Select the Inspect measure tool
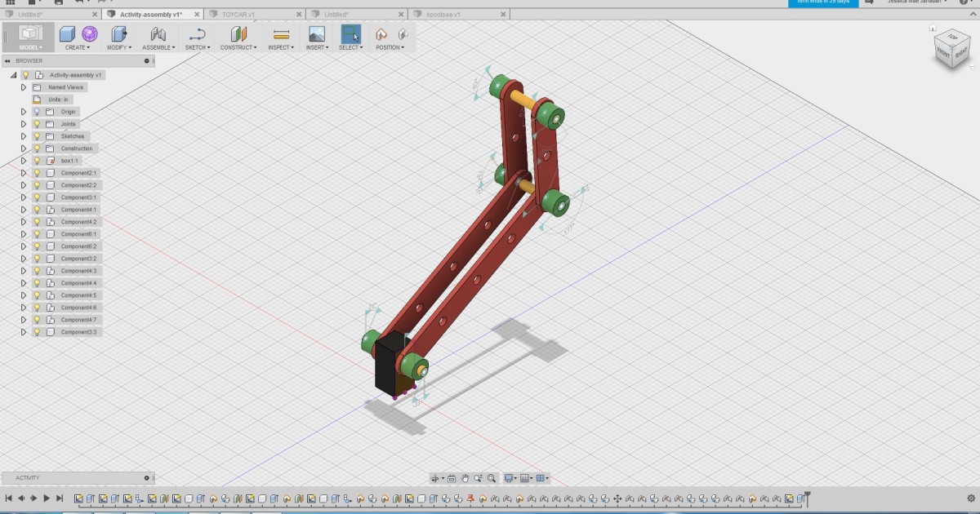This screenshot has height=514, width=980. (279, 35)
